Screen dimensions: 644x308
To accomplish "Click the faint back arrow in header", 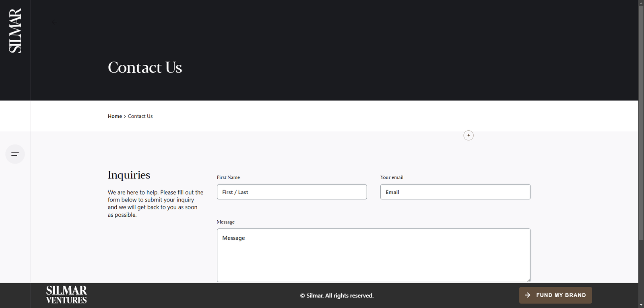I will coord(54,22).
